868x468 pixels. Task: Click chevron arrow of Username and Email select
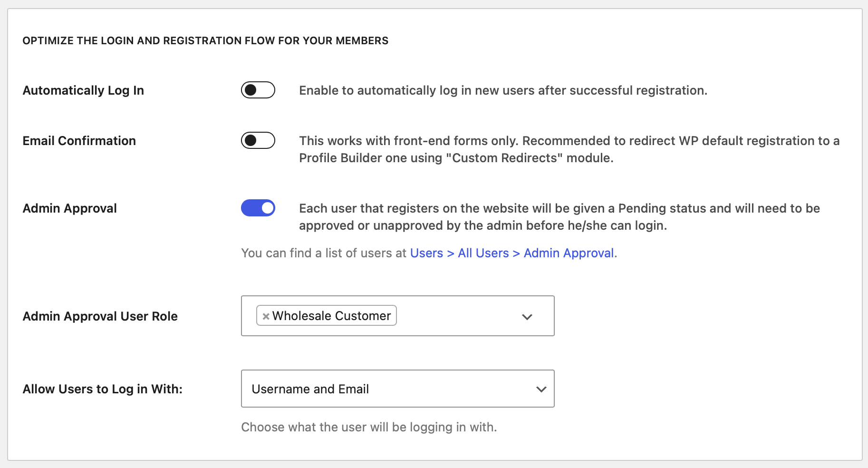click(541, 389)
